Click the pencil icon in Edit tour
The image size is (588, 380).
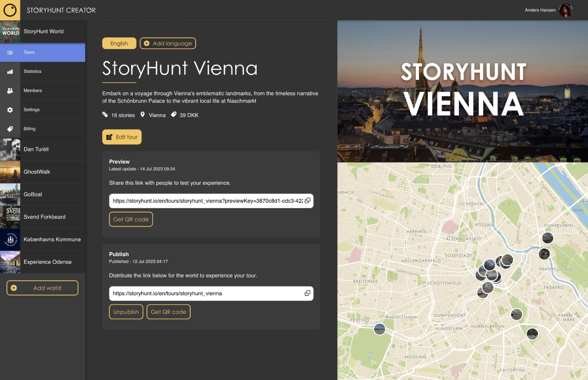click(109, 137)
